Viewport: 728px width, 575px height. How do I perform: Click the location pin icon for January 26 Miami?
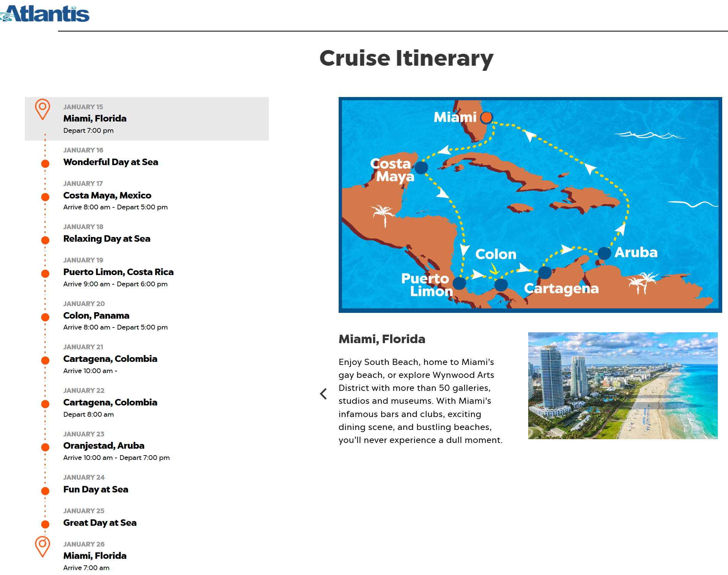pos(43,546)
